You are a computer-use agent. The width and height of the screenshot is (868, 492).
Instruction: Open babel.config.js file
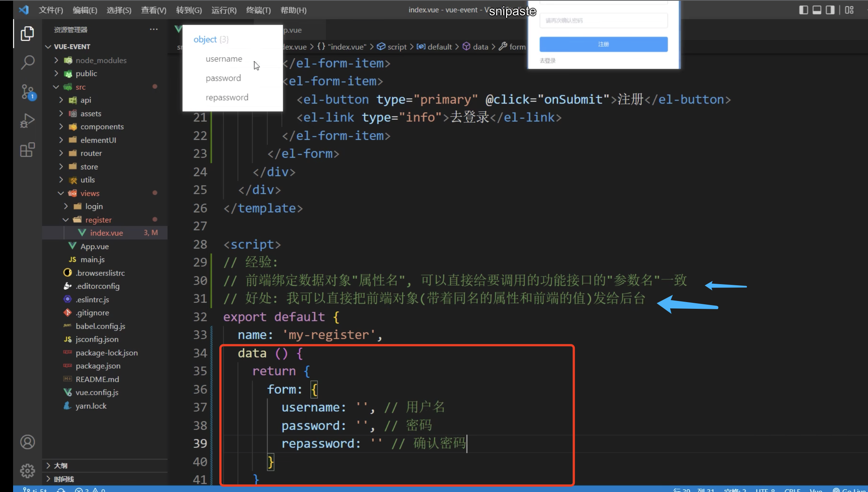[x=105, y=326]
